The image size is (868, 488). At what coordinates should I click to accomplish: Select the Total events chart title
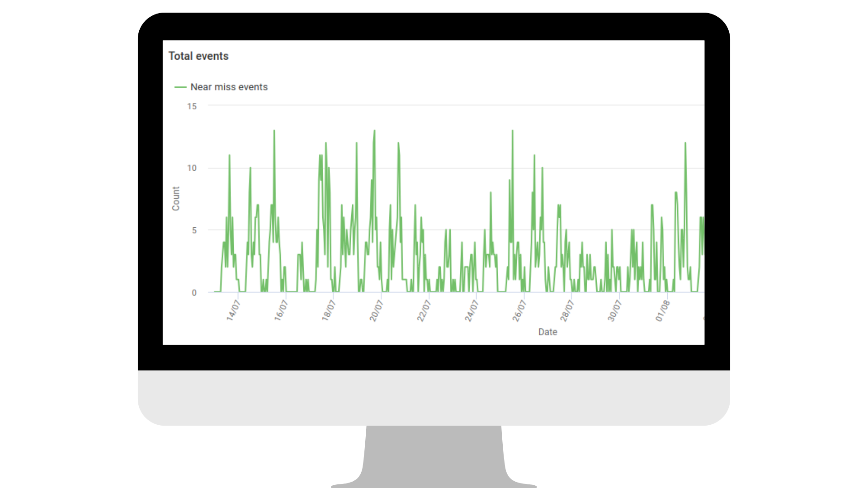pos(198,56)
